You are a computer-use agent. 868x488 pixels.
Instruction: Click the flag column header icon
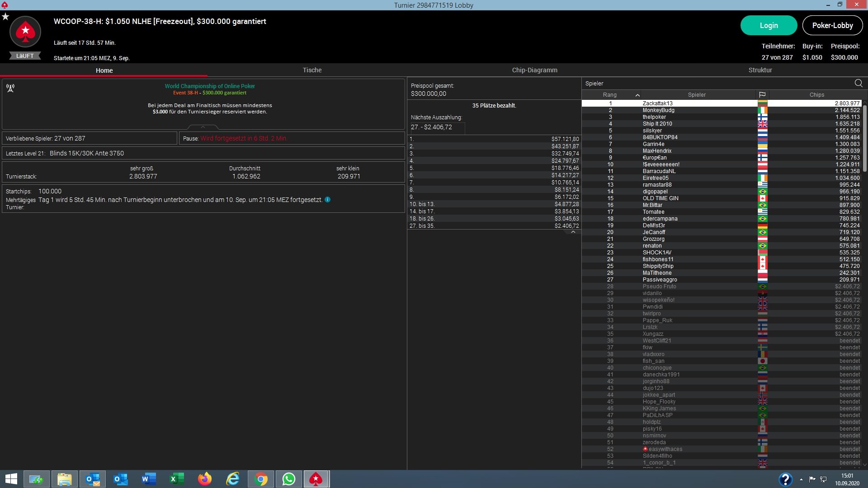pyautogui.click(x=762, y=95)
